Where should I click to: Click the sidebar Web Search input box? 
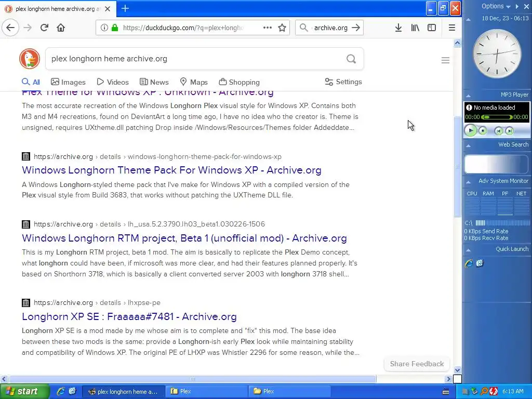496,165
